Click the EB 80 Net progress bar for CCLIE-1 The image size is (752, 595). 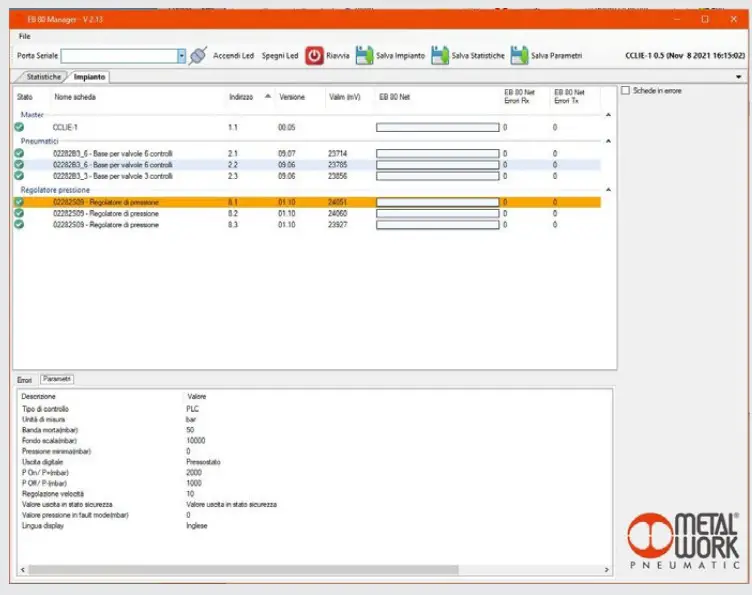click(437, 127)
